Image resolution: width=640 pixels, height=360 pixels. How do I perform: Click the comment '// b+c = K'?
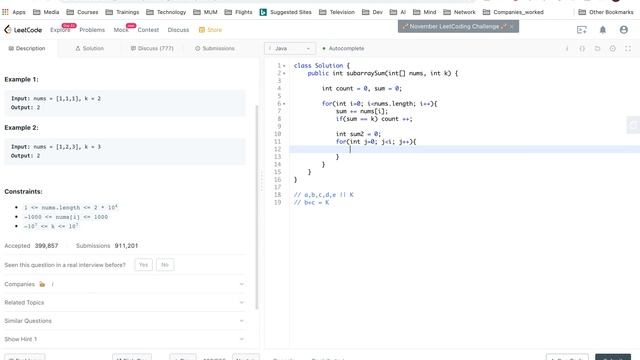point(311,202)
